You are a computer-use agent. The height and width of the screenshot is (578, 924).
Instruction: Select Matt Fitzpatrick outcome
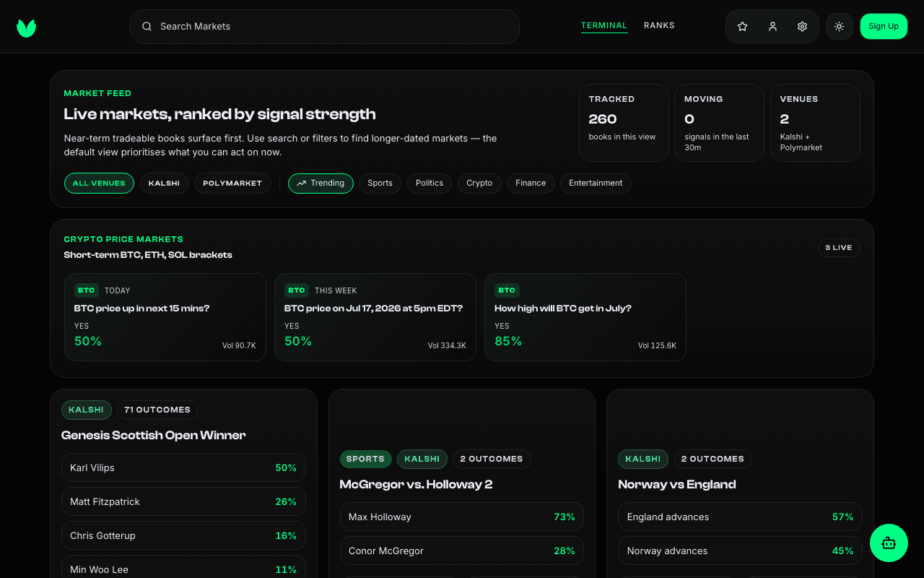point(183,501)
